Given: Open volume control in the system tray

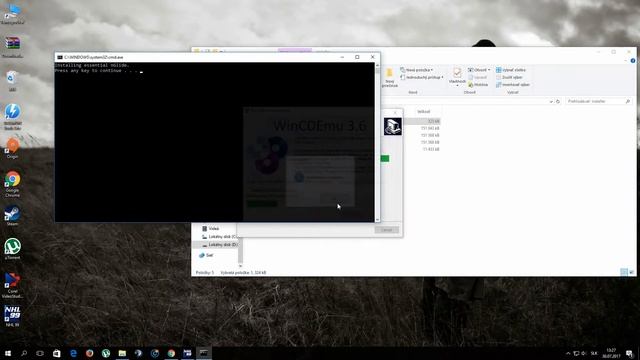Looking at the screenshot, I should [584, 353].
